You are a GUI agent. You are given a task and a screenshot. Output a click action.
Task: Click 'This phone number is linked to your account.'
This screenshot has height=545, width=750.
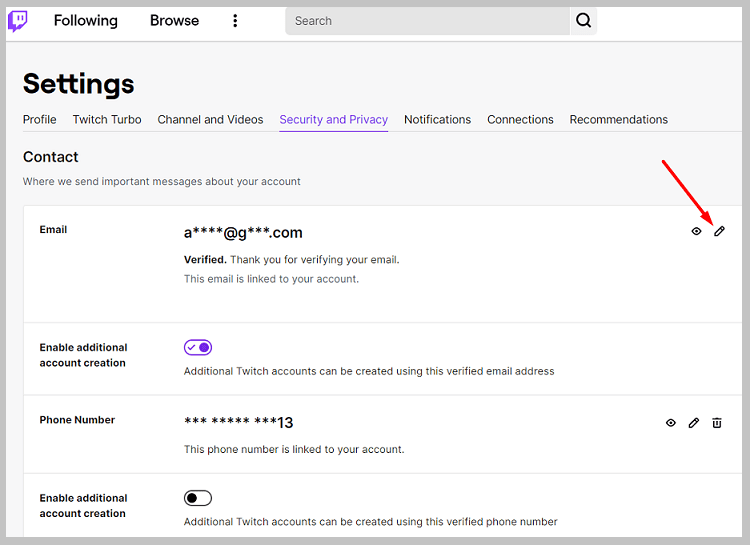tap(294, 449)
